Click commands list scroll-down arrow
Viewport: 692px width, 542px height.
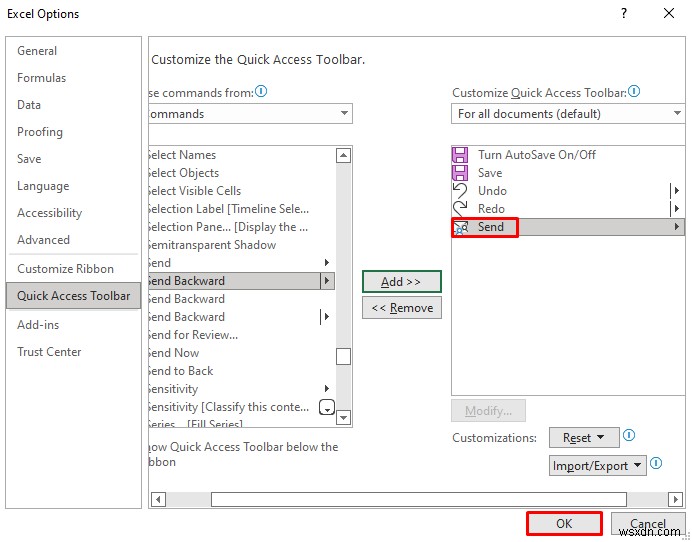pos(343,417)
